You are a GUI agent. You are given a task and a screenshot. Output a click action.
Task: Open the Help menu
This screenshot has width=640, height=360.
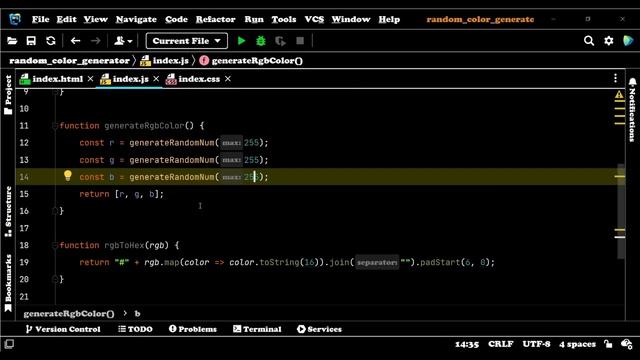389,19
